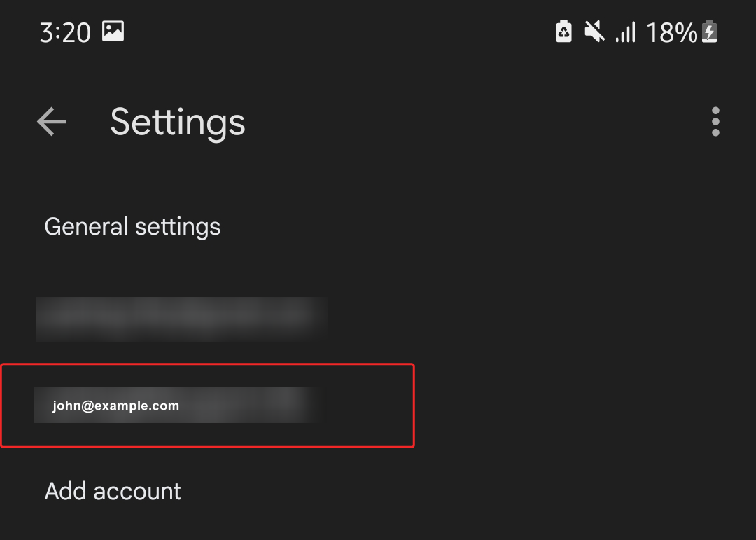Tap the muted sound icon in status bar
The width and height of the screenshot is (756, 540).
pyautogui.click(x=594, y=32)
